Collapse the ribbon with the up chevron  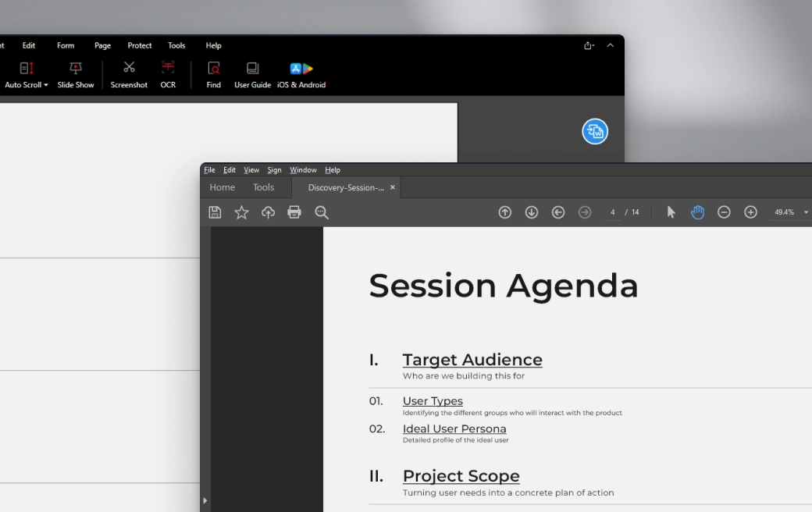coord(611,45)
